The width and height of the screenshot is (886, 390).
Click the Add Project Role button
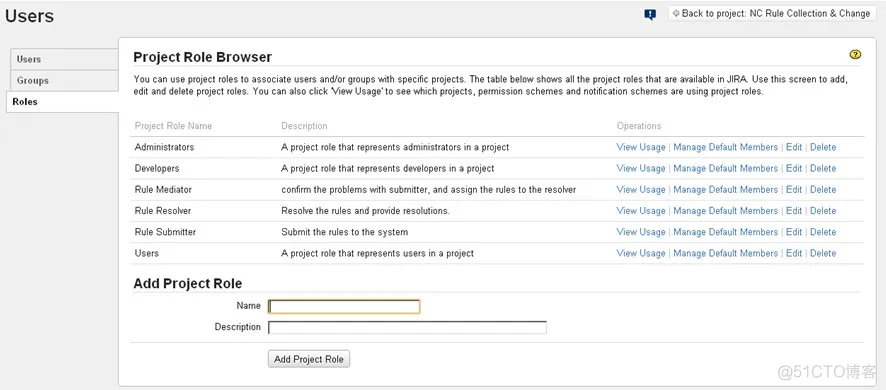pos(309,359)
